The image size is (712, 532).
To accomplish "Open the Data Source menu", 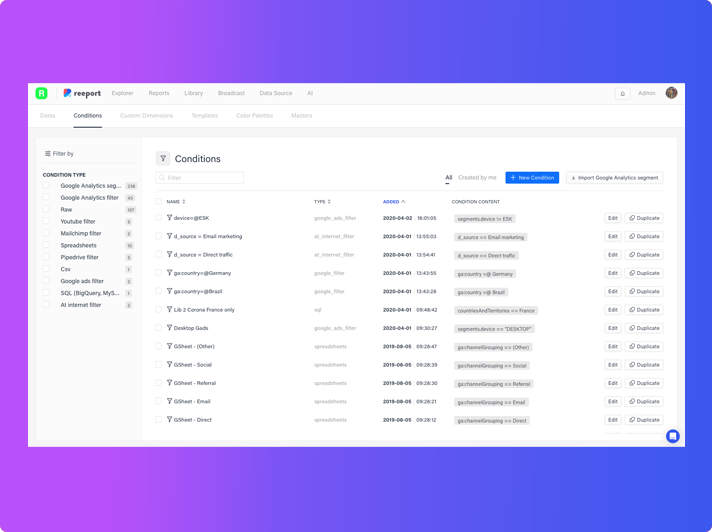I will tap(275, 93).
